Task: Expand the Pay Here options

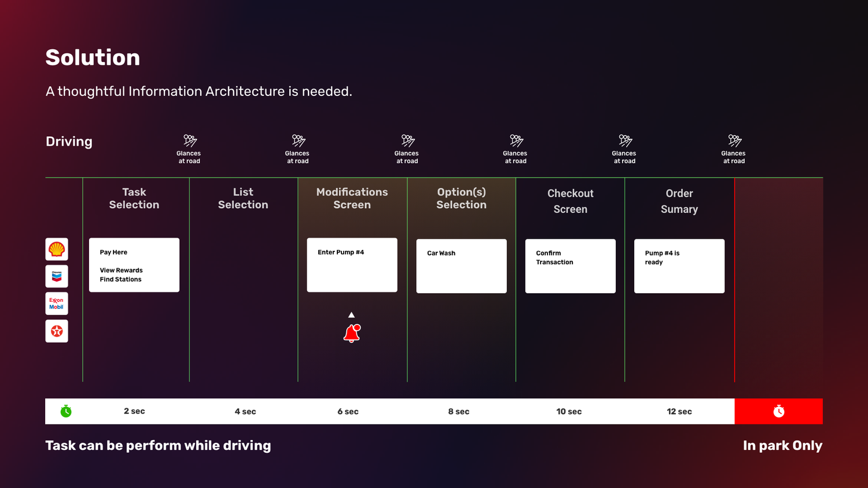Action: (112, 252)
